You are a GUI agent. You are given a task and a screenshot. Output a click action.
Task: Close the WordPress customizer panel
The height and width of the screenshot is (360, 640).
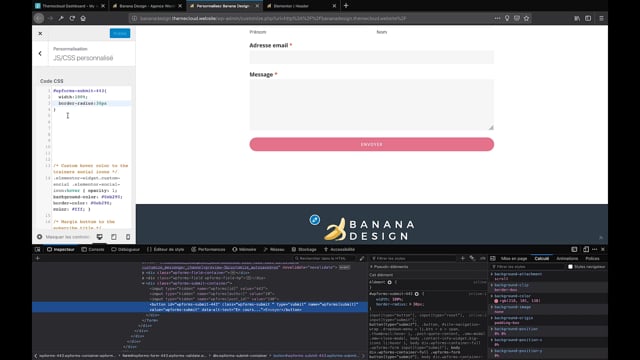(40, 33)
